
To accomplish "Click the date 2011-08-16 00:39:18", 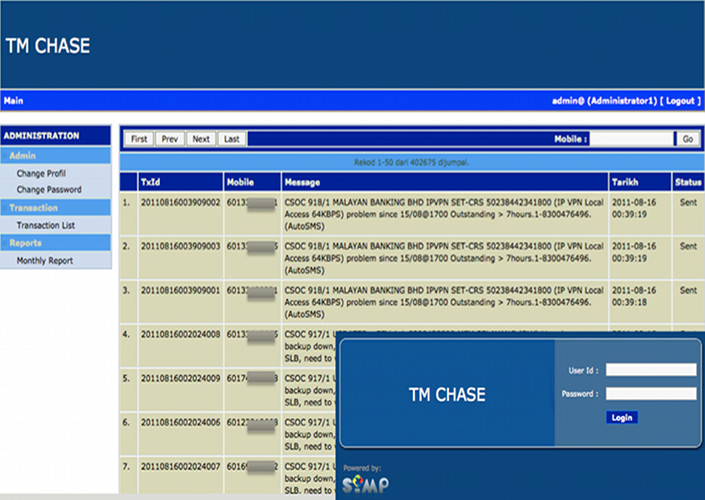I will [x=634, y=296].
